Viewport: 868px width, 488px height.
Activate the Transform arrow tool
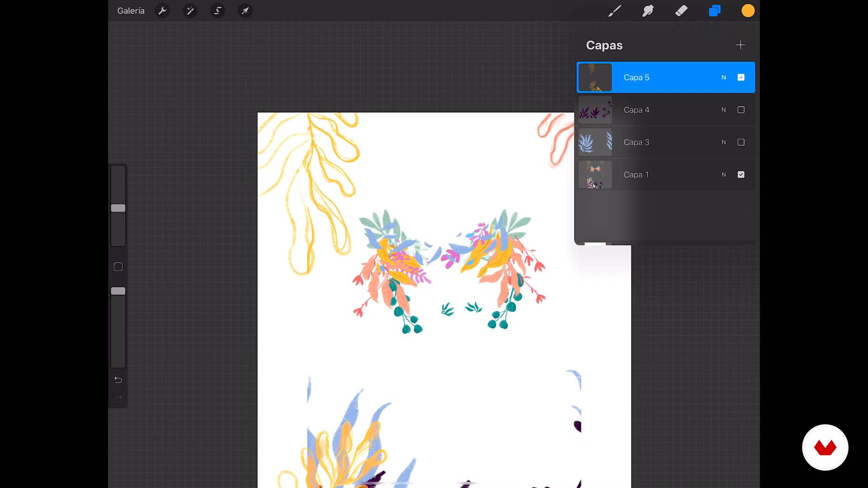click(x=245, y=10)
